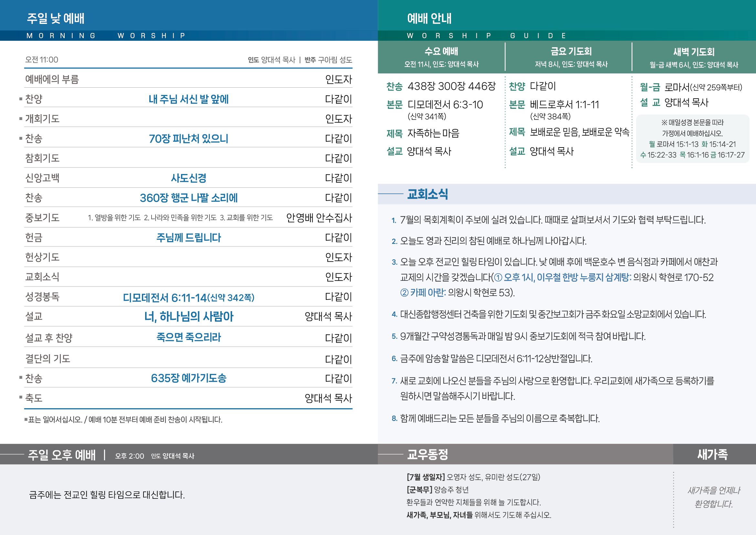Screen dimensions: 756x535
Task: Click '안영배 안수집사' in 중보기도 row
Action: pos(319,217)
